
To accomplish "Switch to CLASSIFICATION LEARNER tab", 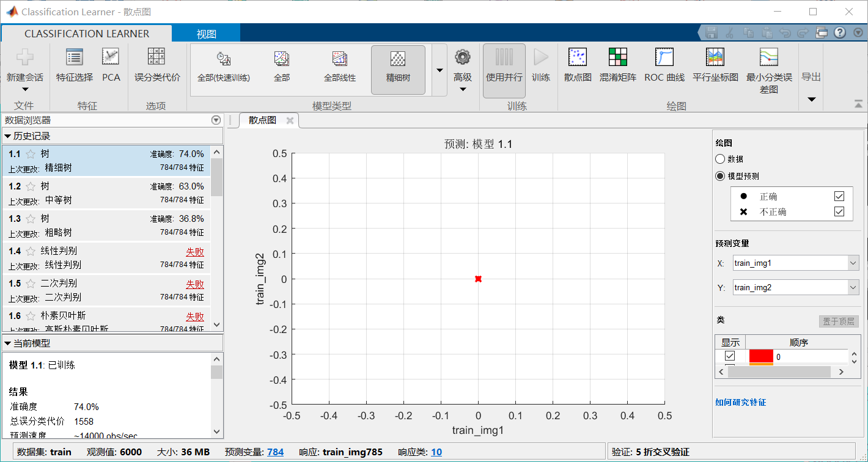I will point(87,34).
